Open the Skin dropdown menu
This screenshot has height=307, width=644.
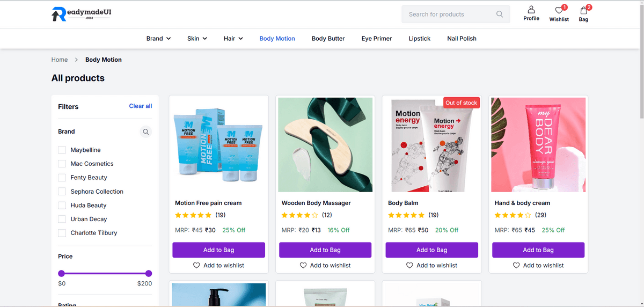point(197,39)
